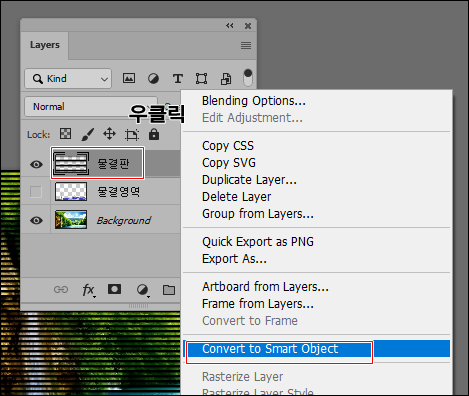
Task: Filter layers by shape layers icon
Action: pyautogui.click(x=201, y=79)
